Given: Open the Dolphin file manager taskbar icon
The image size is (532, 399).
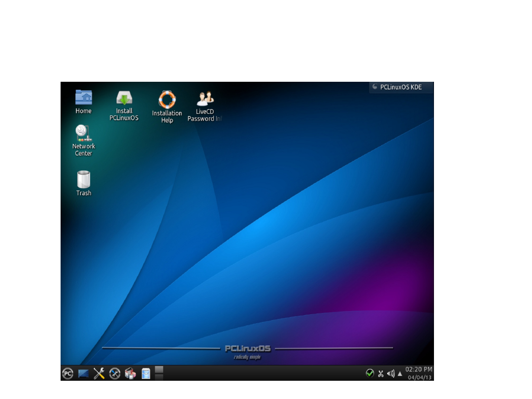Looking at the screenshot, I should [x=146, y=373].
